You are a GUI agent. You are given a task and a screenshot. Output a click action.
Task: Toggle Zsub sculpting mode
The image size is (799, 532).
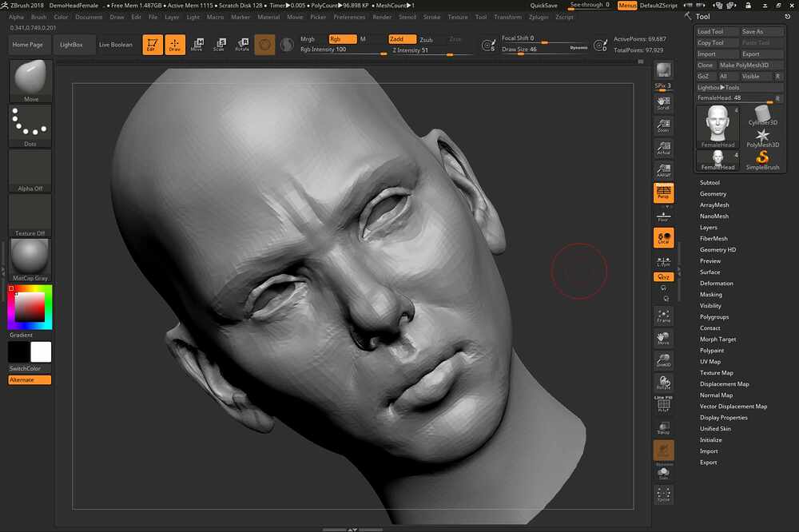coord(427,40)
